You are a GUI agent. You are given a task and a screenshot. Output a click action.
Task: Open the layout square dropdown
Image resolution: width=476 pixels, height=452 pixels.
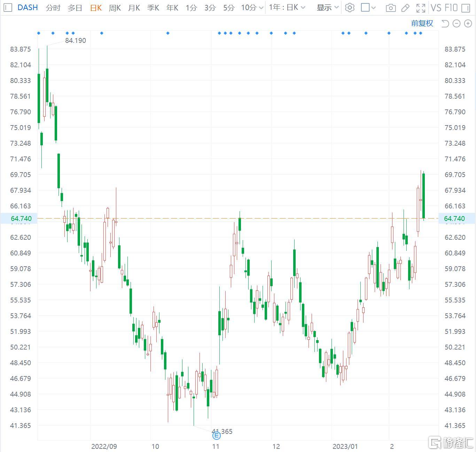pos(368,8)
